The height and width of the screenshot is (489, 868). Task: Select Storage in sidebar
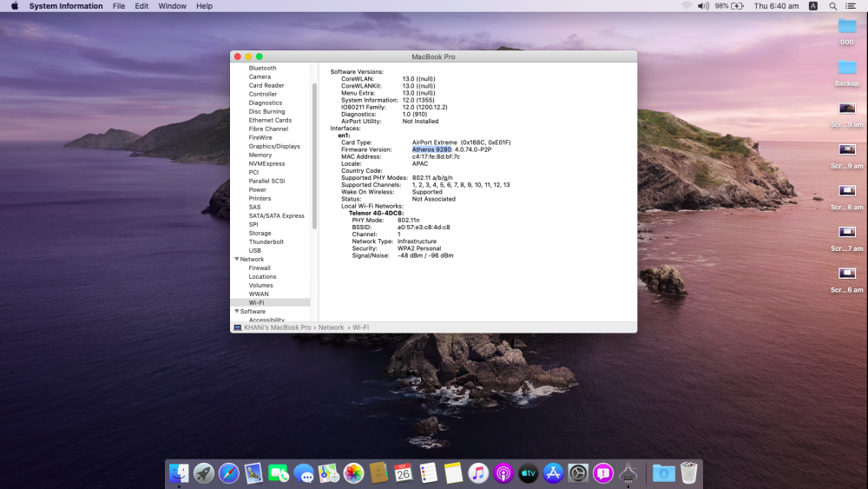pyautogui.click(x=260, y=233)
